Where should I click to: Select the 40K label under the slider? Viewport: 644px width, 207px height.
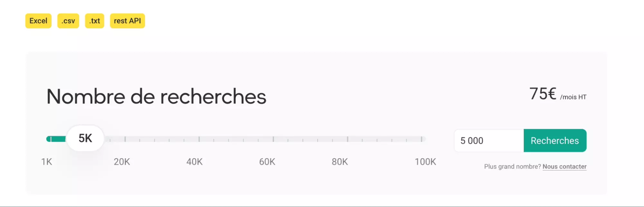tap(195, 162)
